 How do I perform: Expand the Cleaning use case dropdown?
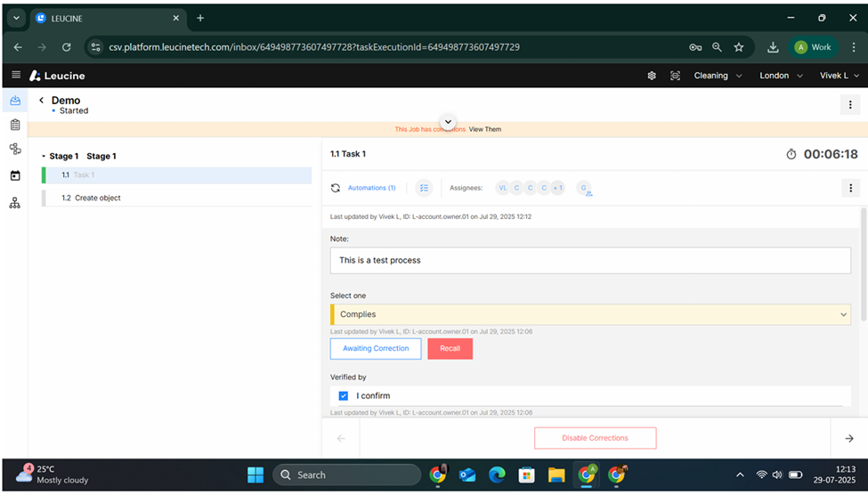coord(718,76)
